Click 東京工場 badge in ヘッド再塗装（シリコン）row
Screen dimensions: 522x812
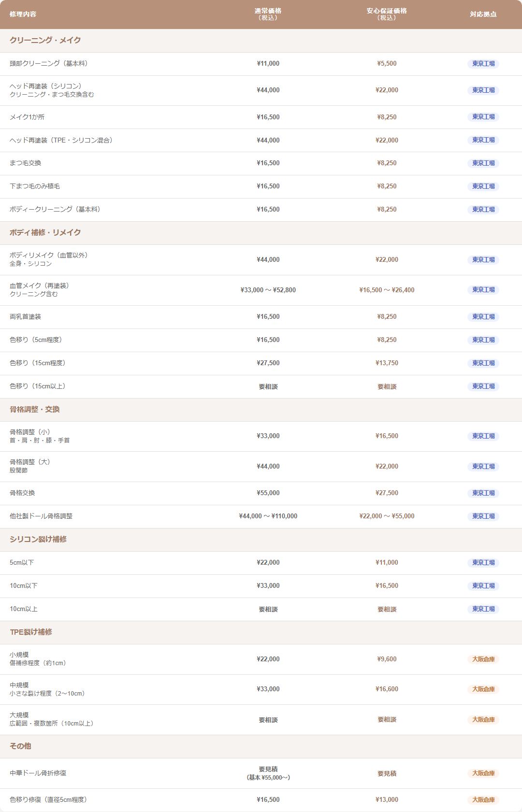click(483, 90)
